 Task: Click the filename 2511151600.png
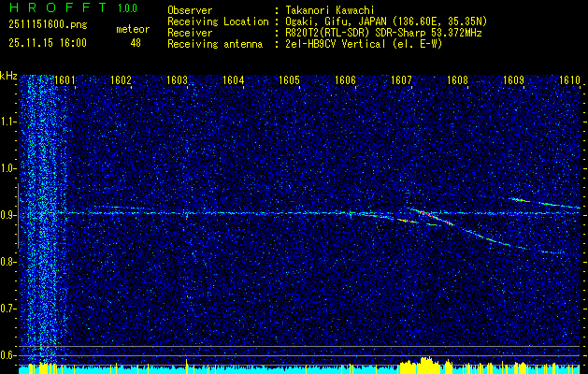pos(48,25)
